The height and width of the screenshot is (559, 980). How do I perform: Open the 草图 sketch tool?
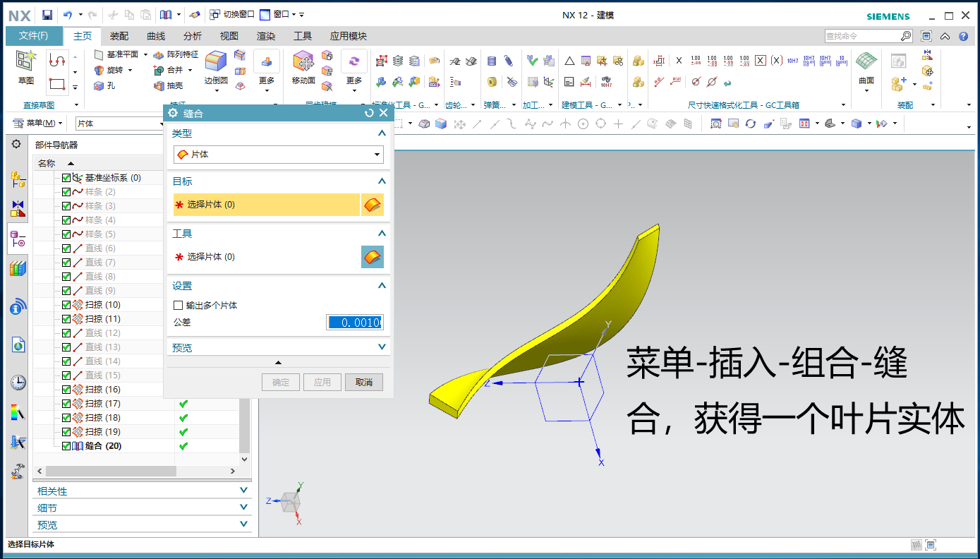click(26, 68)
